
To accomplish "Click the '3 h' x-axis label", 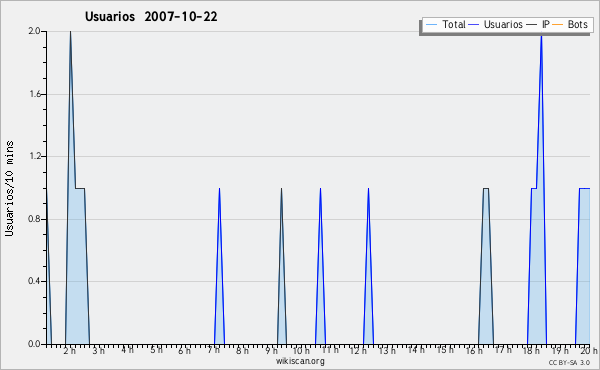I will 98,350.
